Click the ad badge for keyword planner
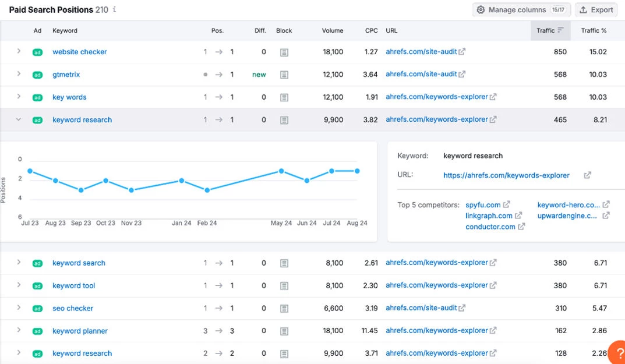 (37, 331)
